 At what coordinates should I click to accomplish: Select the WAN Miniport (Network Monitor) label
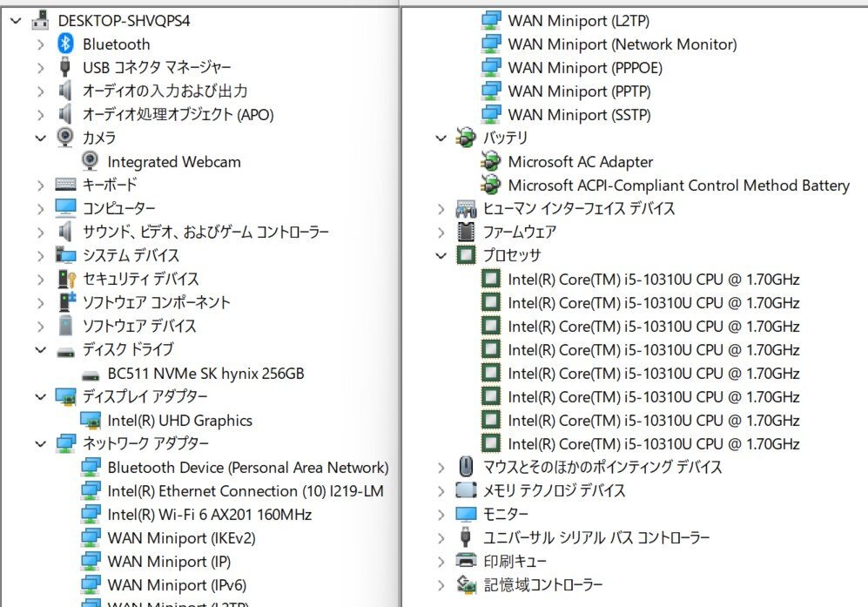point(622,44)
